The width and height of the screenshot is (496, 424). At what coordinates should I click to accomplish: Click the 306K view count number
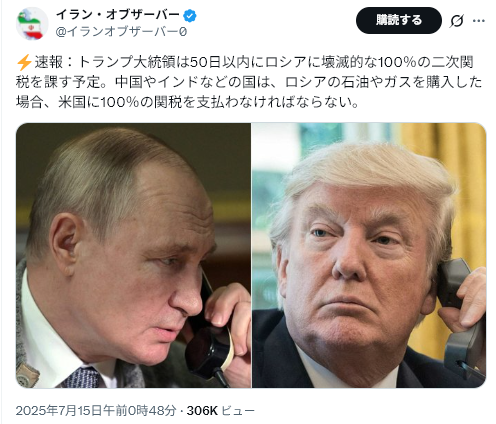coord(202,411)
